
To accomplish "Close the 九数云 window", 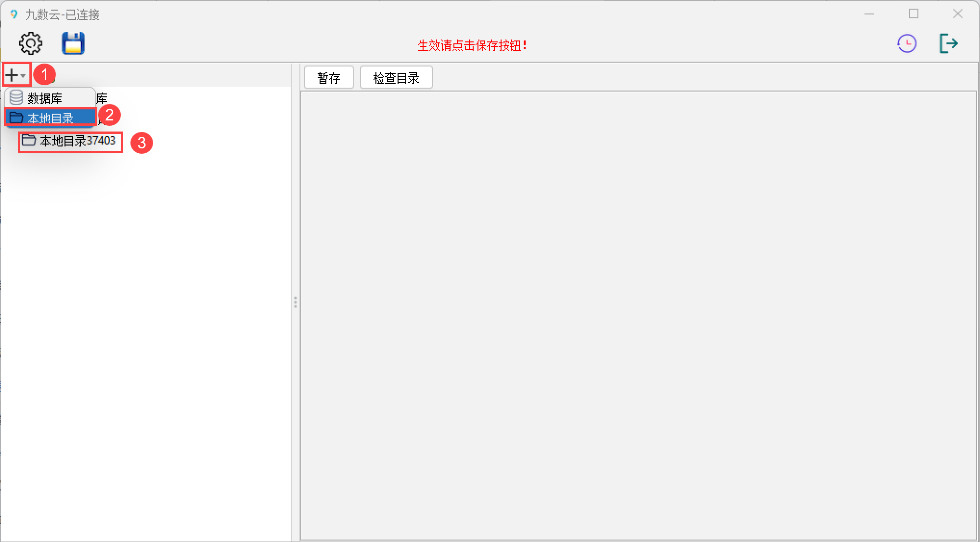I will [x=957, y=14].
